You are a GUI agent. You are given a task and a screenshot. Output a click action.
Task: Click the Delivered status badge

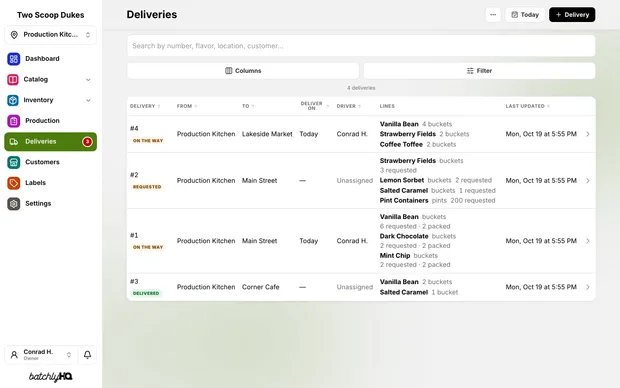tap(146, 293)
